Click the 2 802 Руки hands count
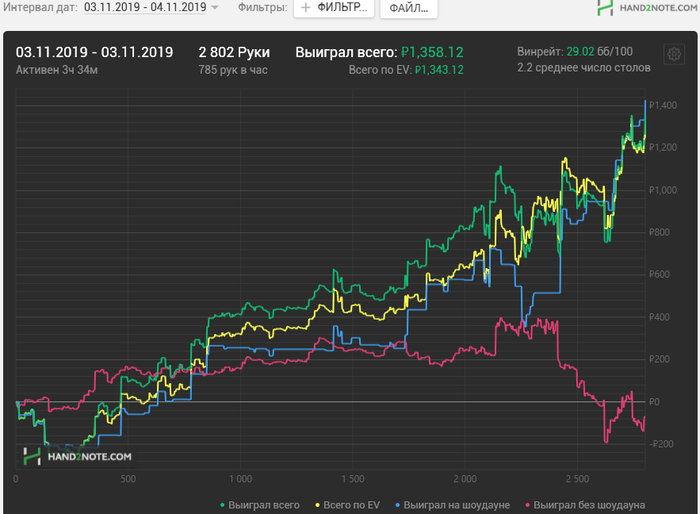 [x=234, y=52]
